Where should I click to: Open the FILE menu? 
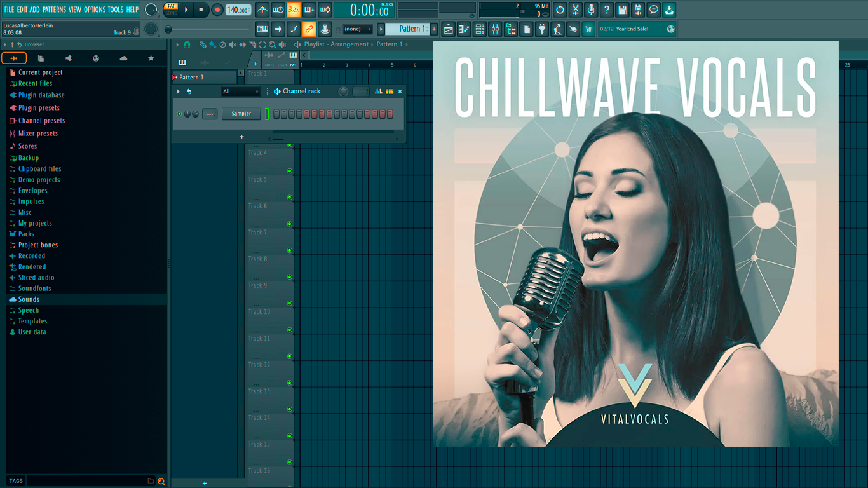click(10, 10)
